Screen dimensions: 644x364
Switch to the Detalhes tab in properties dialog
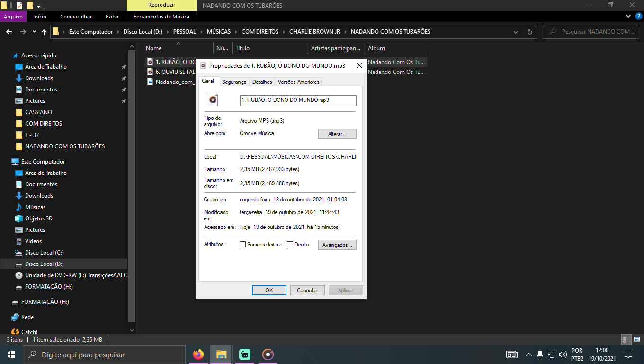tap(262, 82)
